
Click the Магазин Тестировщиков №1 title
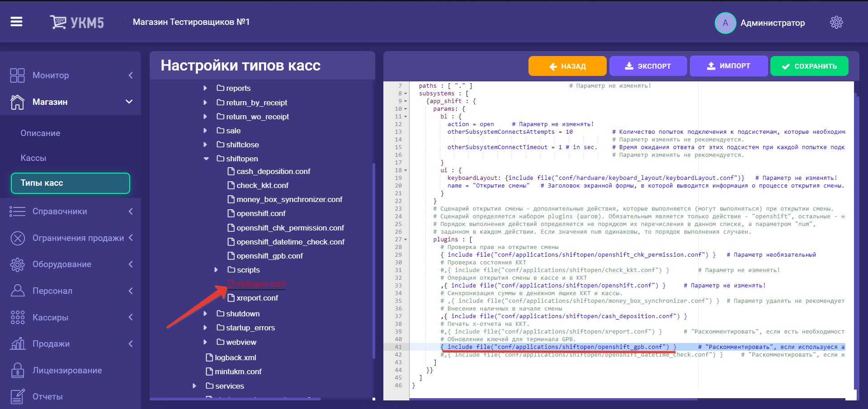click(191, 22)
